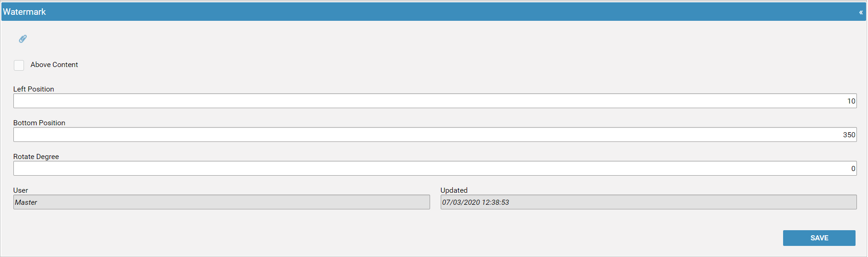Click the Updated date field
The height and width of the screenshot is (257, 868).
click(648, 202)
